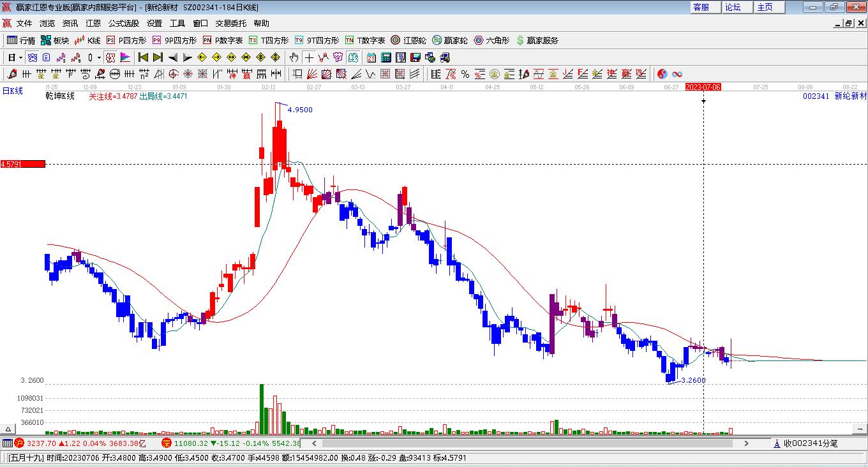Toggle the crosshair cursor tool
The image size is (868, 467).
click(x=309, y=57)
